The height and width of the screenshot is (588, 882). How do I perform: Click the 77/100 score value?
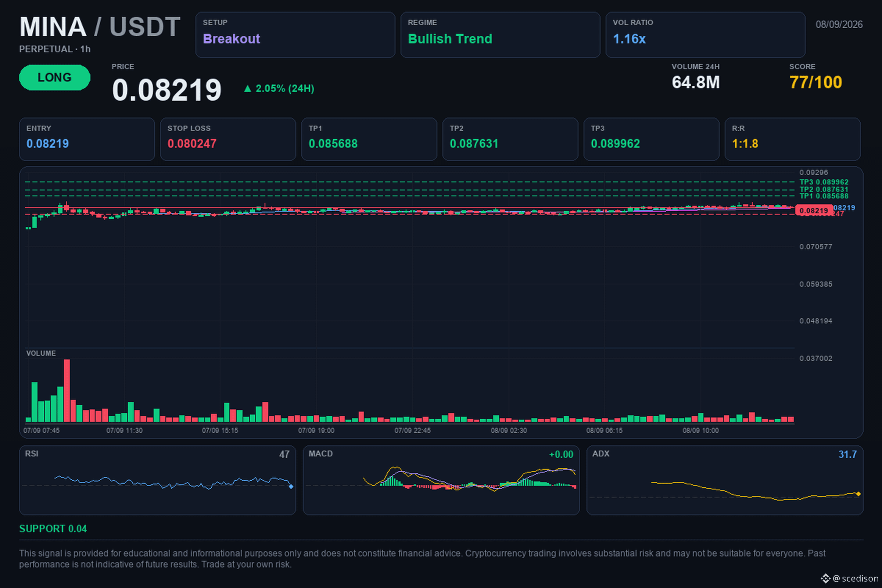click(815, 82)
